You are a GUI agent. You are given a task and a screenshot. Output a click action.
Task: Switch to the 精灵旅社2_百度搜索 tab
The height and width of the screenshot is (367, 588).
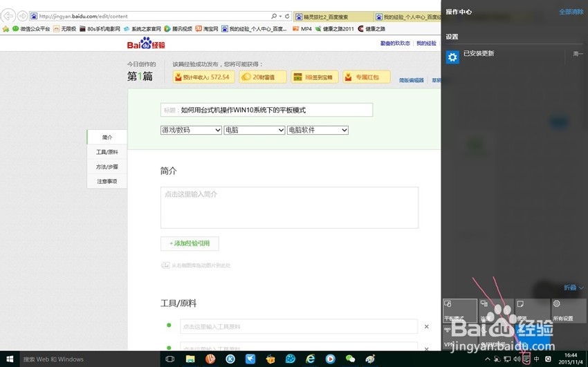pos(333,17)
